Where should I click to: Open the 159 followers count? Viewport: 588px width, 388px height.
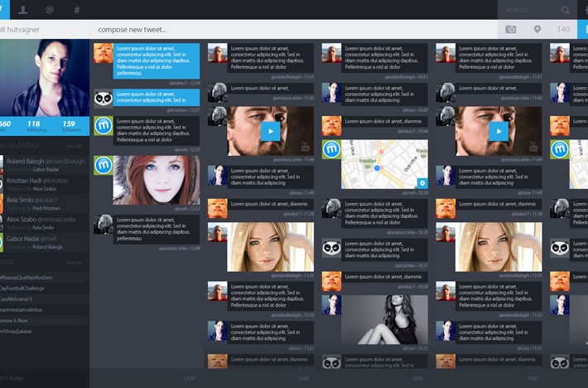[70, 126]
